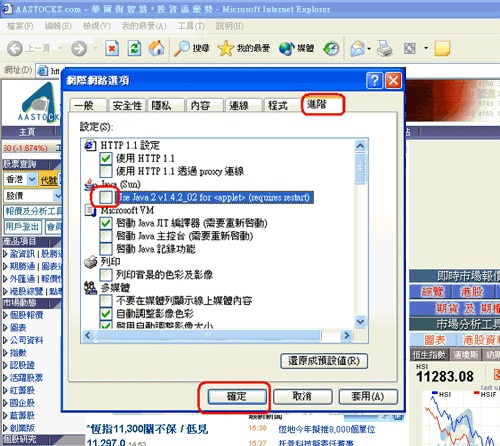The width and height of the screenshot is (500, 446).
Task: Open the Forward button dropdown arrow
Action: tap(95, 49)
